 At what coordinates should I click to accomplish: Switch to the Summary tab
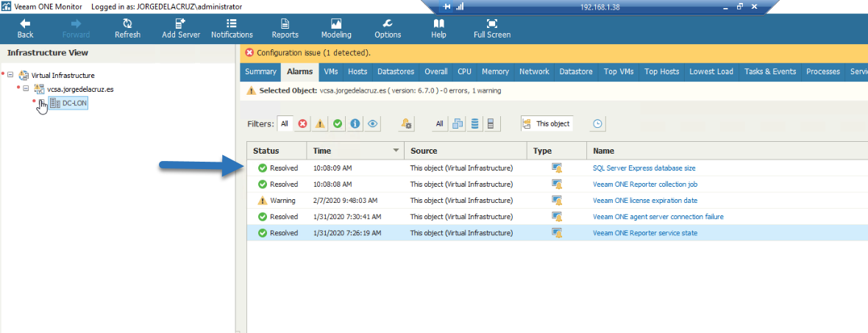coord(260,72)
